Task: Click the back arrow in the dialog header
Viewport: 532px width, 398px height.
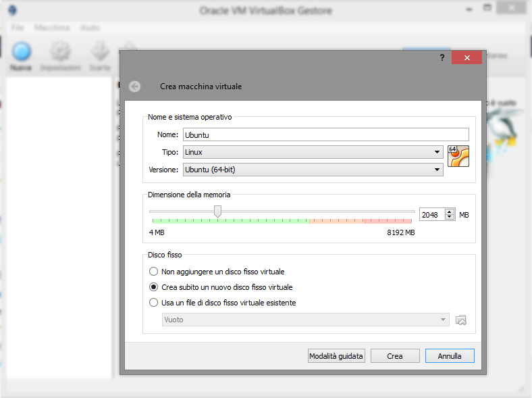Action: pyautogui.click(x=135, y=86)
